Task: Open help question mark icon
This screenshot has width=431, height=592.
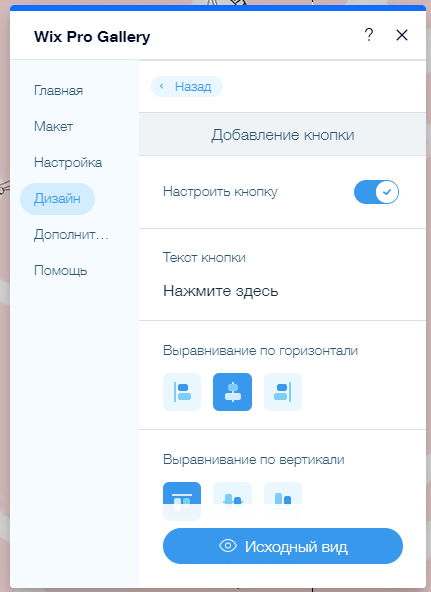Action: coord(369,35)
